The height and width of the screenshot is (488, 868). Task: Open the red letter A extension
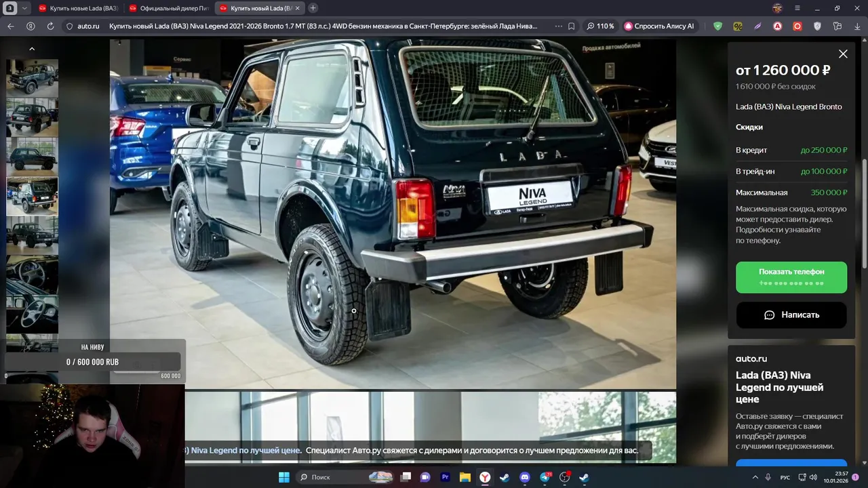778,26
